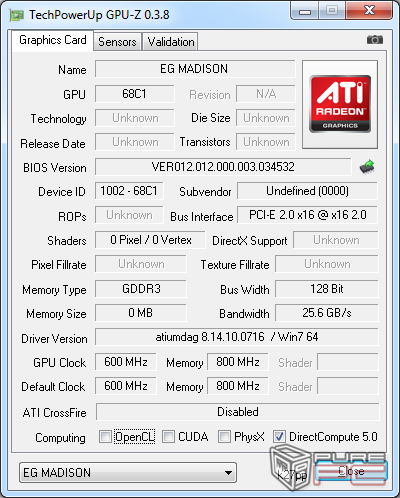Toggle the CUDA checkbox

168,436
